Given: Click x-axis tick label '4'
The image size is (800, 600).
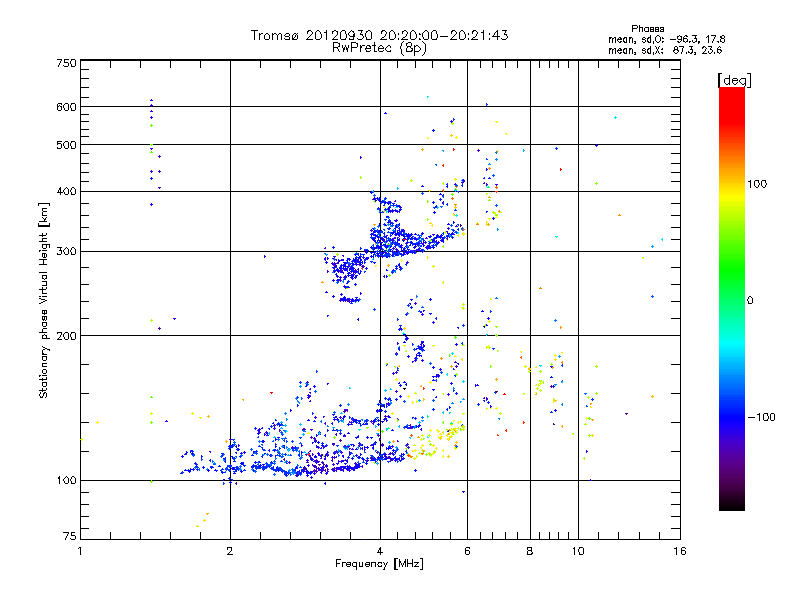Looking at the screenshot, I should pyautogui.click(x=380, y=551).
